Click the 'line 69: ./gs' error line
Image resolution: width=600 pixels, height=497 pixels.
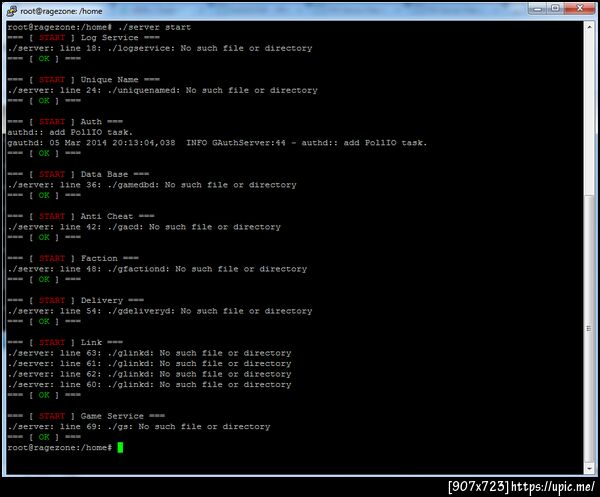pyautogui.click(x=139, y=427)
